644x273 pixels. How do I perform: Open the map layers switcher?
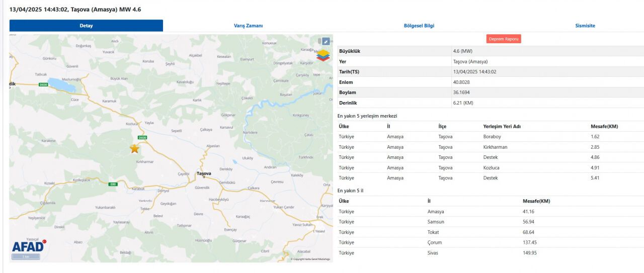[x=323, y=55]
